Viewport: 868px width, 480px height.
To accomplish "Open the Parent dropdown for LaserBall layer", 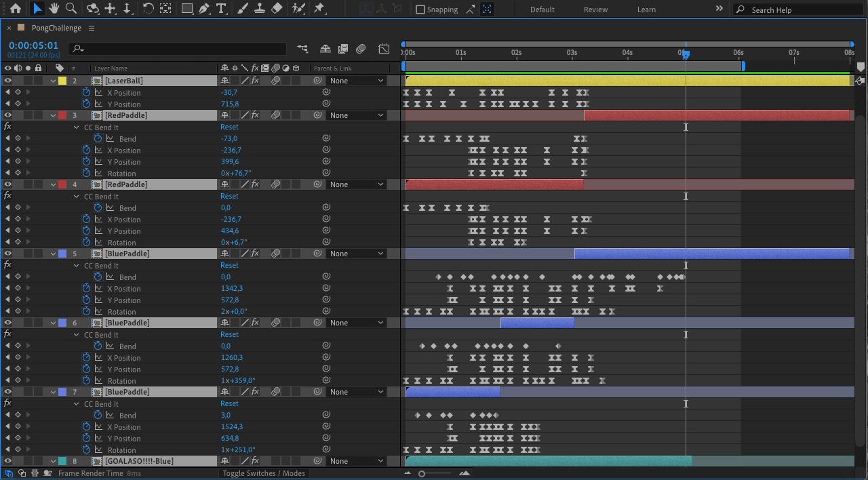I will [357, 81].
